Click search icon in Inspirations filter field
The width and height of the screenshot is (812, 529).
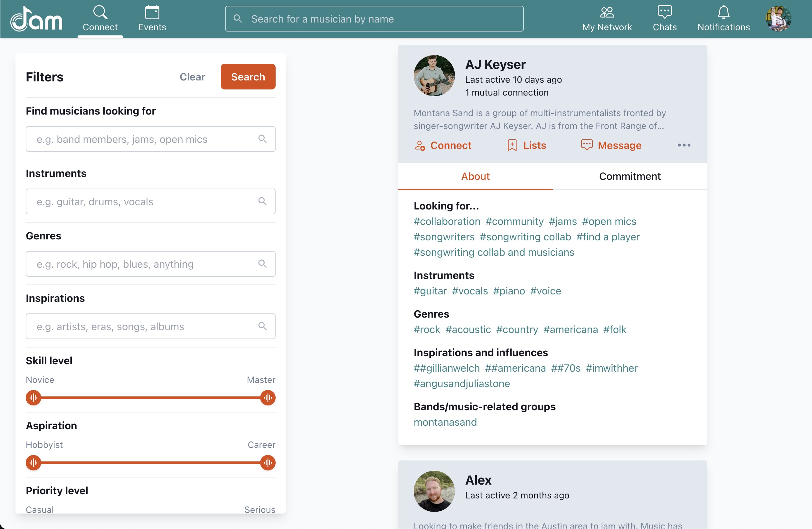[262, 326]
